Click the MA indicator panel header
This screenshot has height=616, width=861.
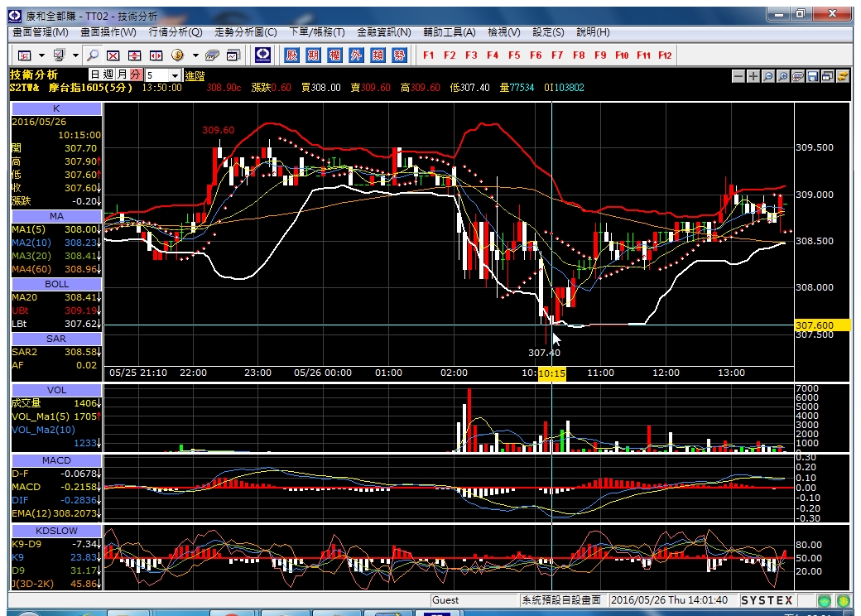pos(56,216)
